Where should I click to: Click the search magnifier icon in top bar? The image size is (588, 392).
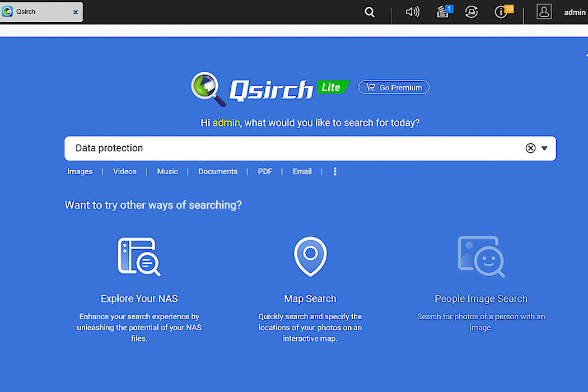tap(370, 12)
